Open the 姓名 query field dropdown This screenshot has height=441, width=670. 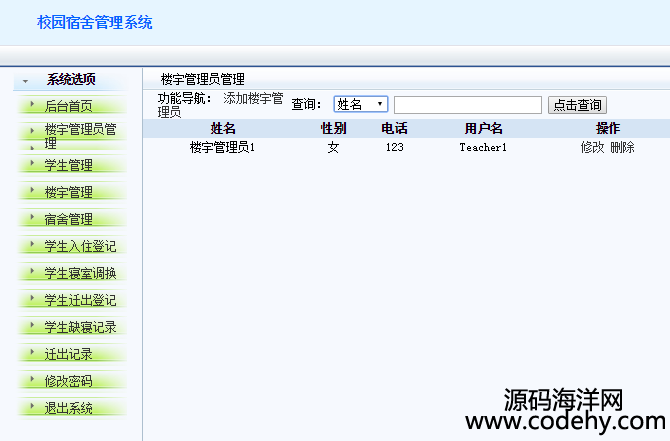coord(361,104)
